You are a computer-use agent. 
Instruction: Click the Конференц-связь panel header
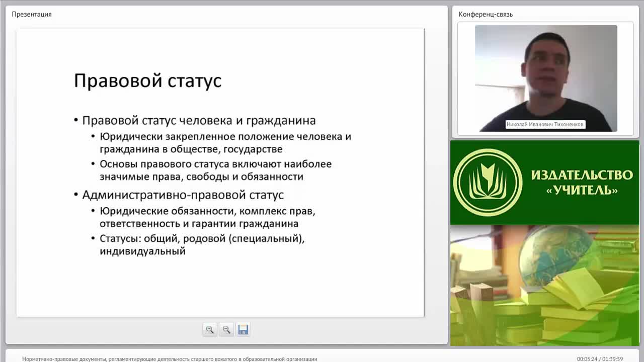pyautogui.click(x=486, y=14)
